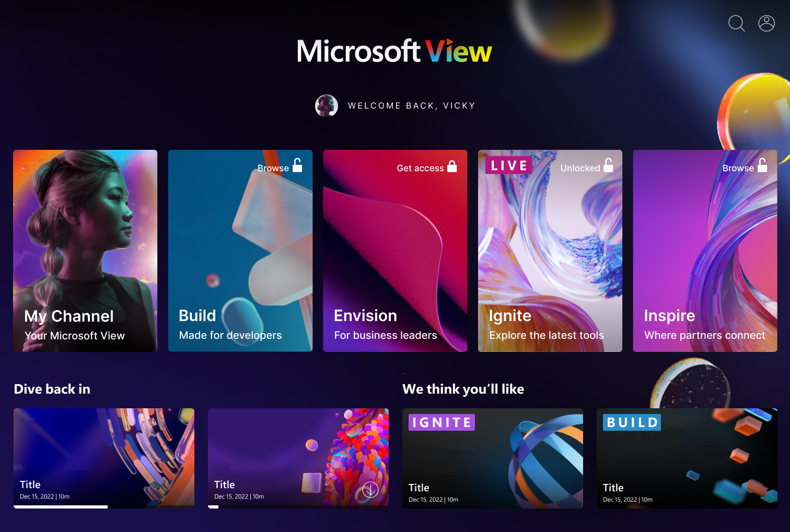Click the download arrow on second video
The image size is (790, 532).
pyautogui.click(x=370, y=490)
